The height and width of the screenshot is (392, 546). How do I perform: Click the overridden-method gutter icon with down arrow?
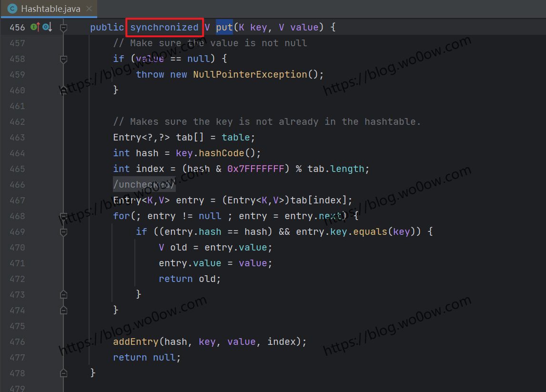(x=47, y=27)
